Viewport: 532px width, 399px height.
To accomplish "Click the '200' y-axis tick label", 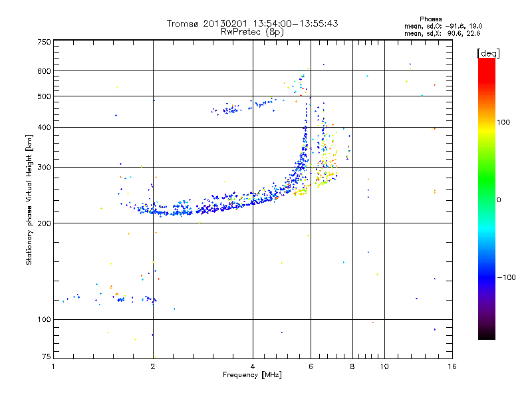I will (x=45, y=223).
